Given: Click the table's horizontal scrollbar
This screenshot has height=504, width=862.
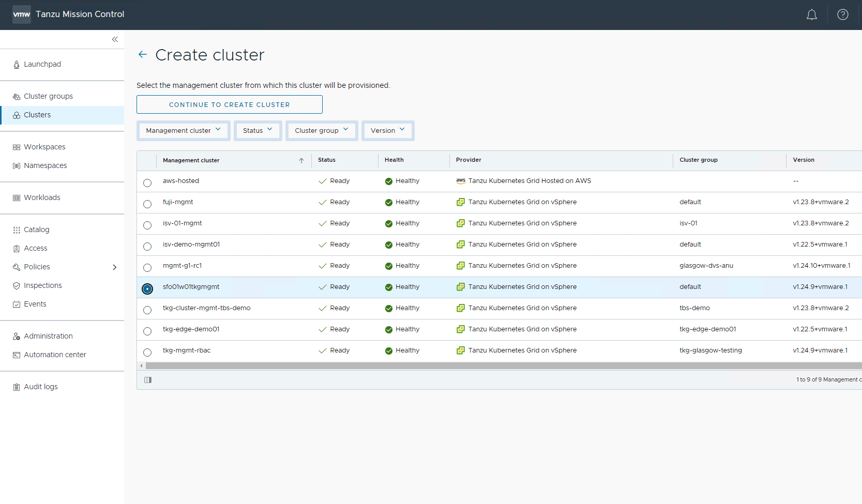Looking at the screenshot, I should 504,366.
